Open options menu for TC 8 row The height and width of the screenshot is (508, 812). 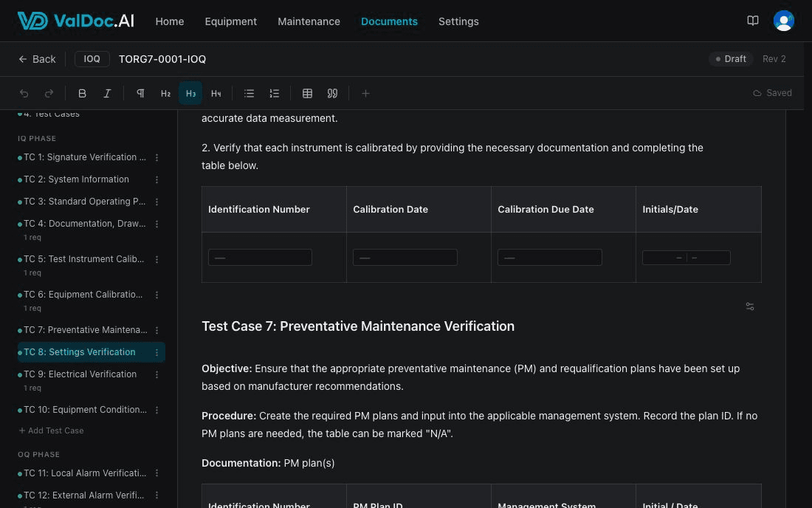coord(157,353)
